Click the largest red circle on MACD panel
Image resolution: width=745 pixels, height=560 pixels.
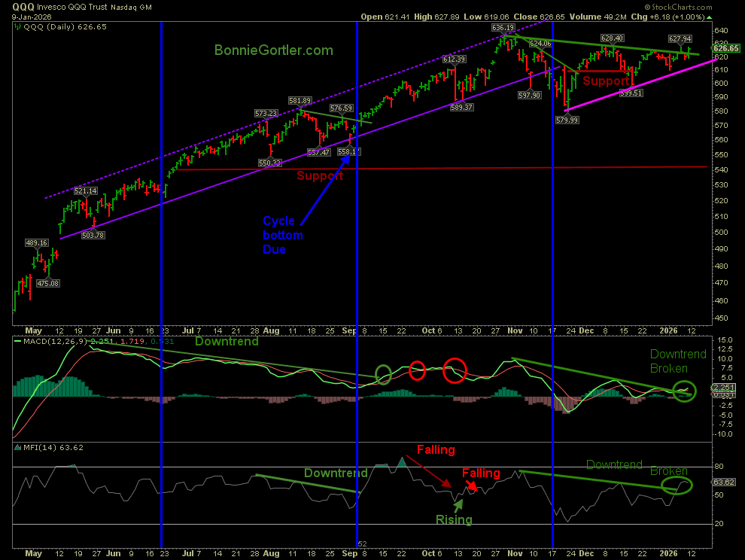pos(455,370)
